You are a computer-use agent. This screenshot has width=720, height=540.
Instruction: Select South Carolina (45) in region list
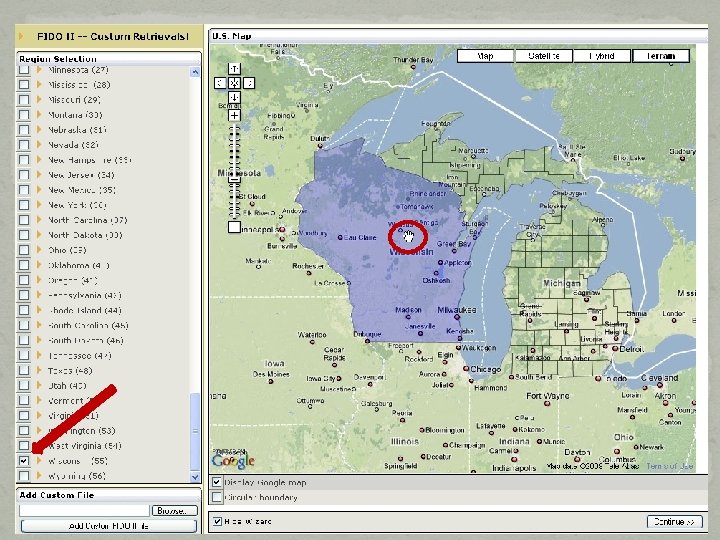pyautogui.click(x=88, y=326)
